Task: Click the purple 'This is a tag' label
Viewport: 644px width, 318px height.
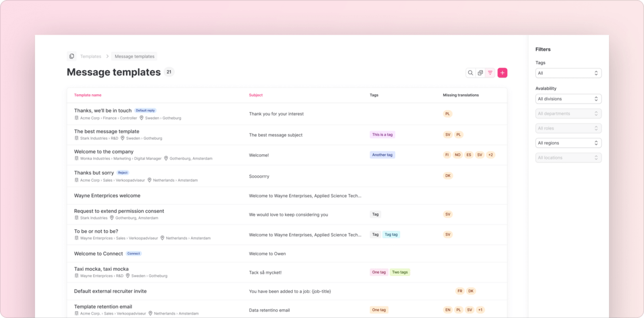Action: coord(382,135)
